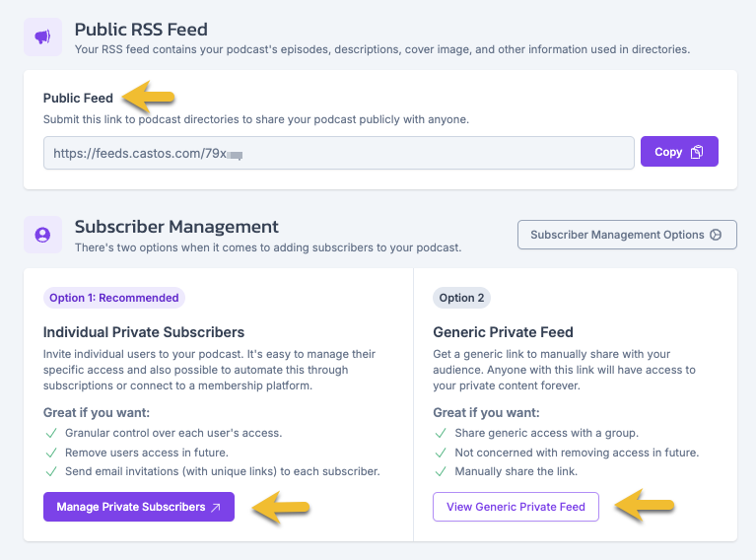Select the feeds.castos.com URL field
The width and height of the screenshot is (756, 560).
pos(339,153)
